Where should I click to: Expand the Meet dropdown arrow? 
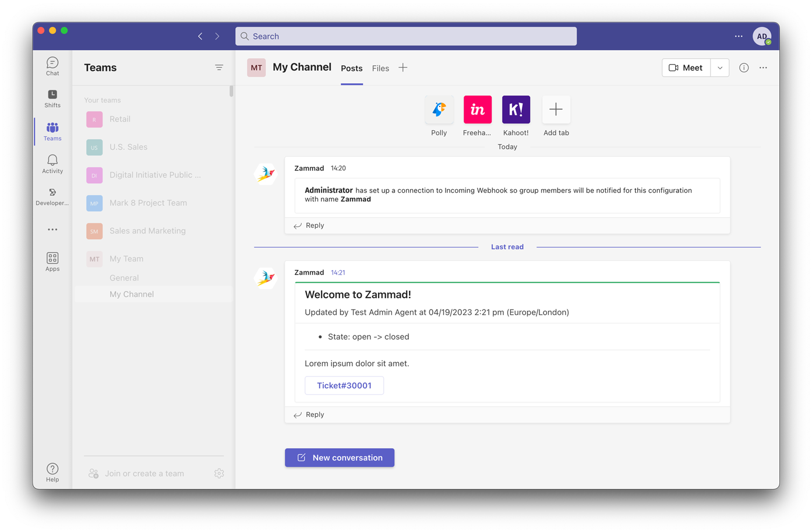pos(720,68)
